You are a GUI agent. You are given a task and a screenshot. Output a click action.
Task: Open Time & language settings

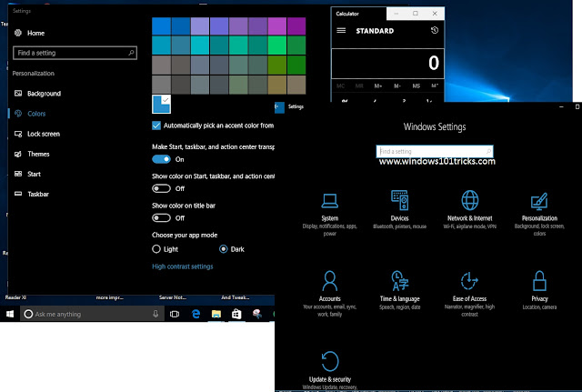(399, 290)
